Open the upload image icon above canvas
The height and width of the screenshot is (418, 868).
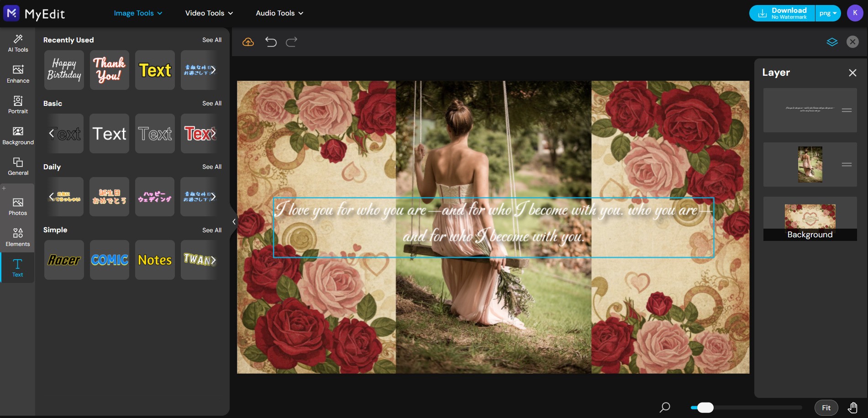(x=248, y=42)
